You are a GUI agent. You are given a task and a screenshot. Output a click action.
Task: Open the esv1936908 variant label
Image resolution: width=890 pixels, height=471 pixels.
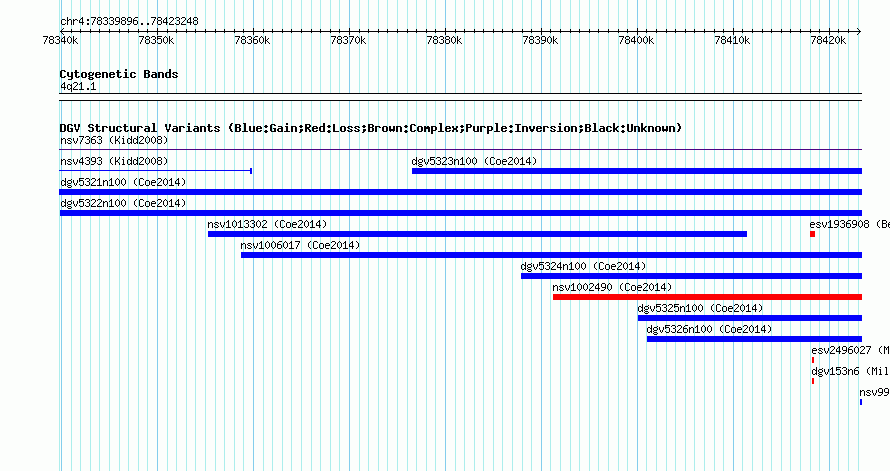[x=849, y=224]
